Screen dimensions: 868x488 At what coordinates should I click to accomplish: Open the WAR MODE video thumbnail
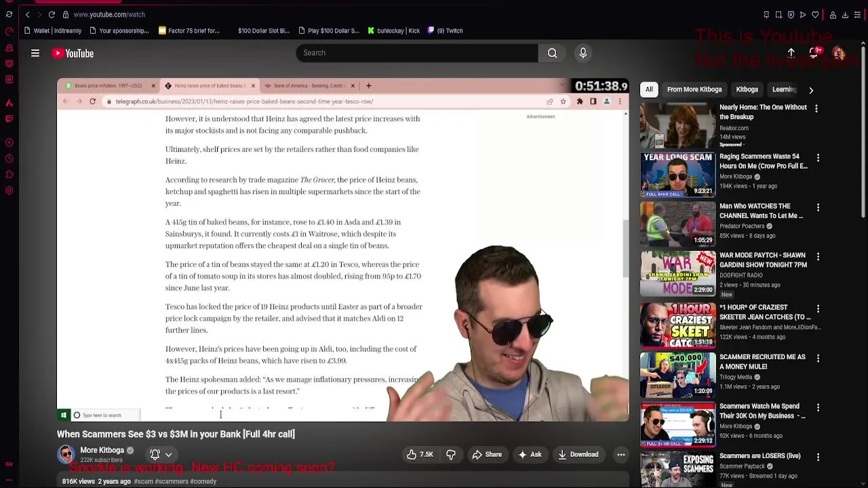pyautogui.click(x=678, y=274)
